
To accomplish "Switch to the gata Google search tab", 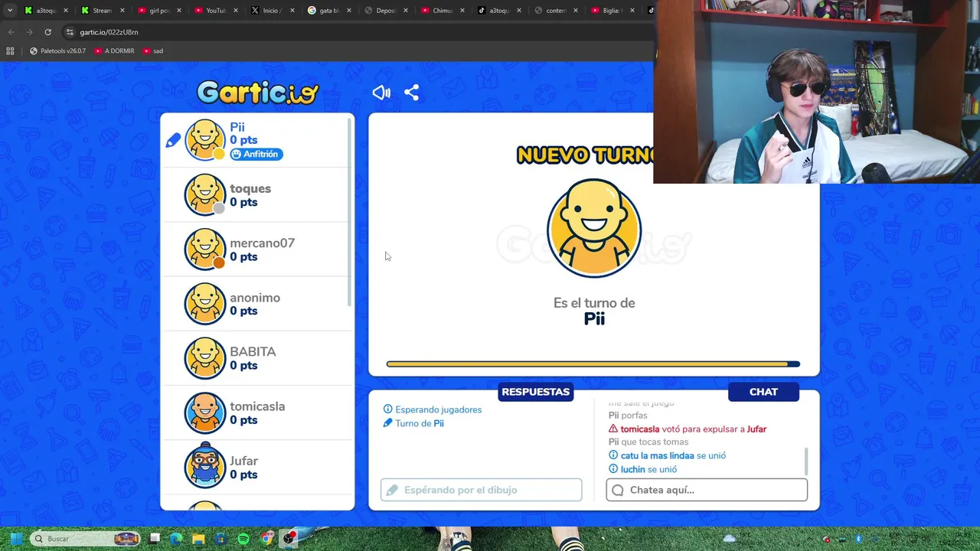I will (x=328, y=11).
